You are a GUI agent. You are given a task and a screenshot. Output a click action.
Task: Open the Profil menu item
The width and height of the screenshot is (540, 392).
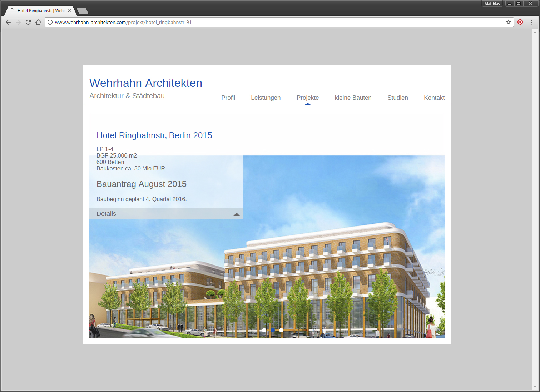pyautogui.click(x=228, y=98)
